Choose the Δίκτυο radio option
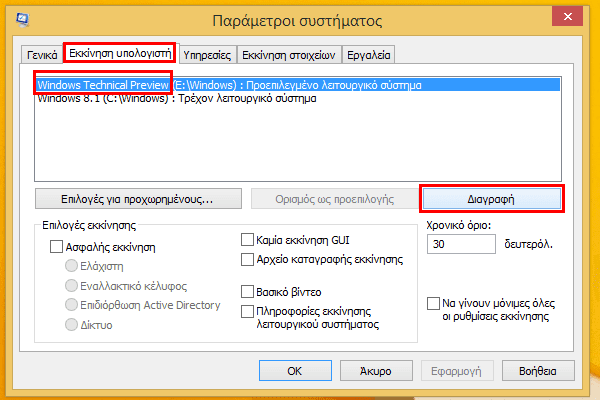The width and height of the screenshot is (600, 400). [x=71, y=325]
